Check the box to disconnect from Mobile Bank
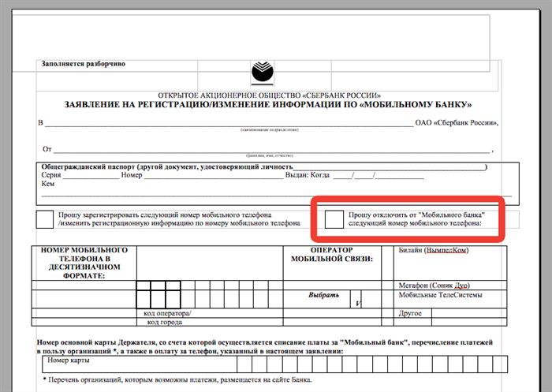The image size is (552, 392). point(334,219)
